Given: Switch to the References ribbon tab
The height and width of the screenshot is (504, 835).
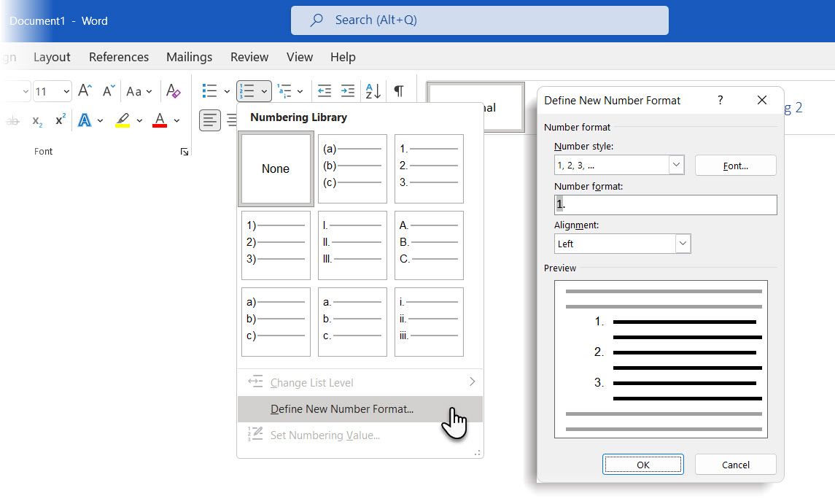Looking at the screenshot, I should coord(118,57).
